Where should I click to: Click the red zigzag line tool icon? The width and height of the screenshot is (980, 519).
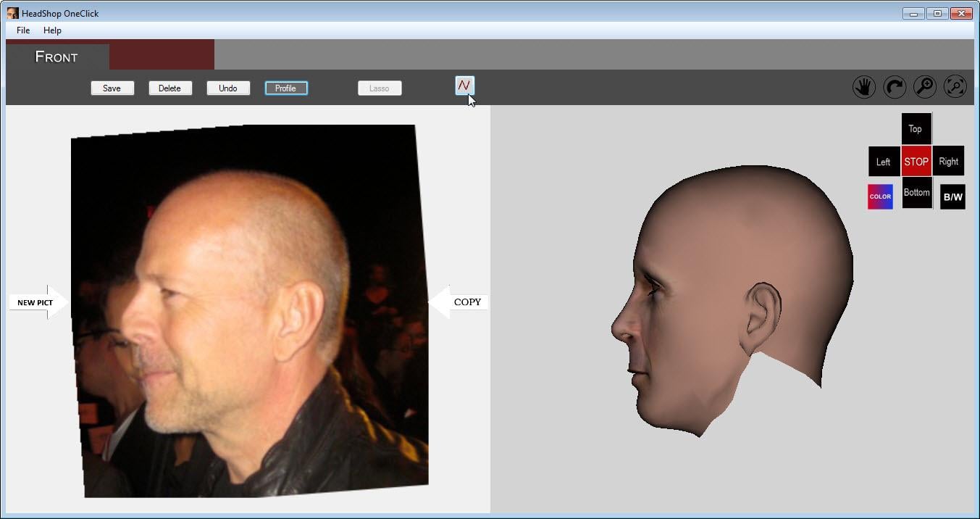464,86
